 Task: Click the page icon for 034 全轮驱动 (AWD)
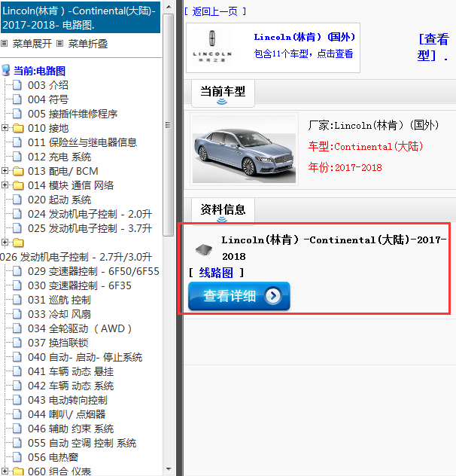17,328
